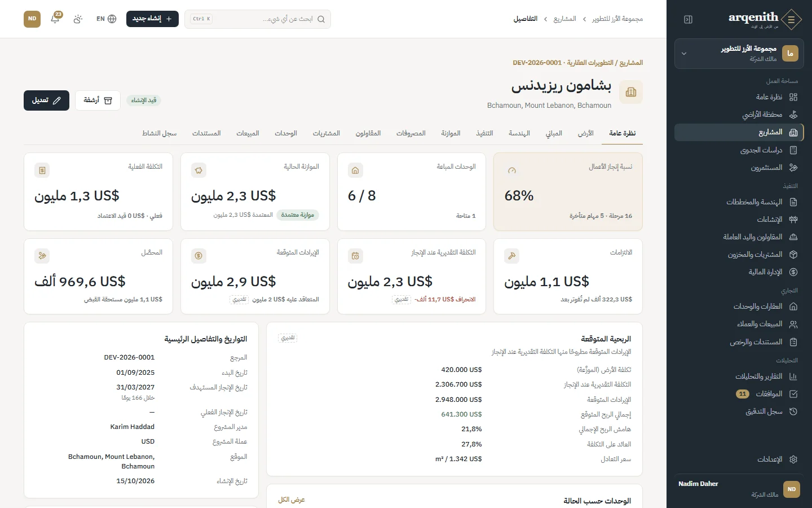The image size is (812, 508).
Task: Open المشتريات والمخزون in sidebar
Action: tap(739, 255)
